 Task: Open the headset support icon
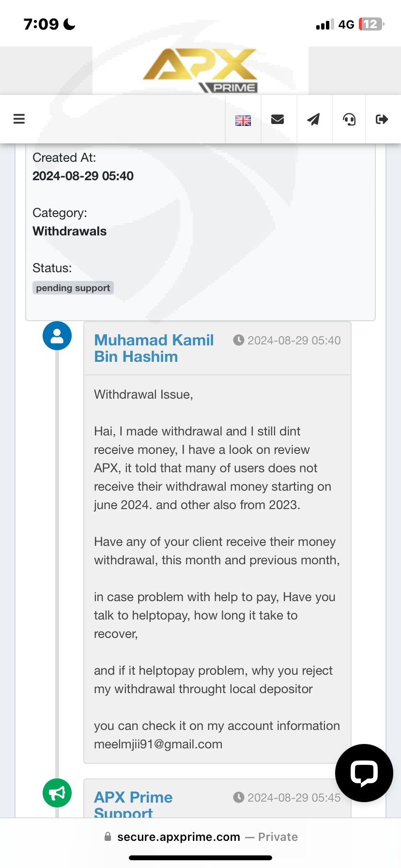tap(349, 119)
